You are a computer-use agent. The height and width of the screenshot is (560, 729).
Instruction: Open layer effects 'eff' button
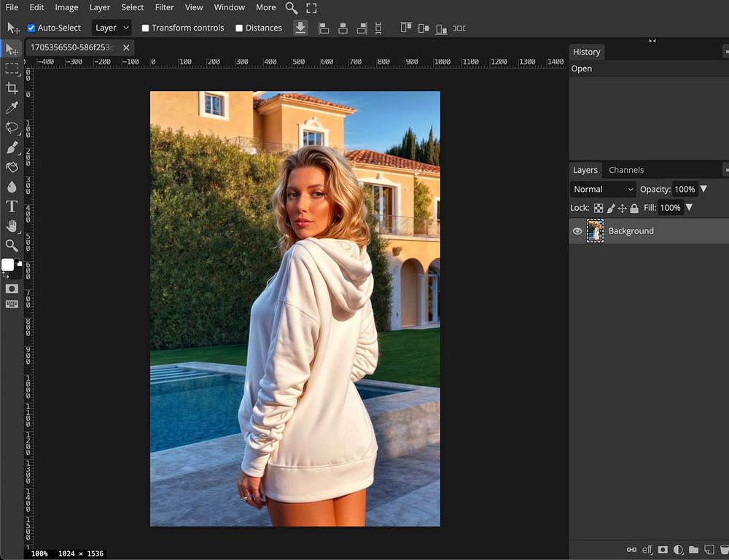647,550
